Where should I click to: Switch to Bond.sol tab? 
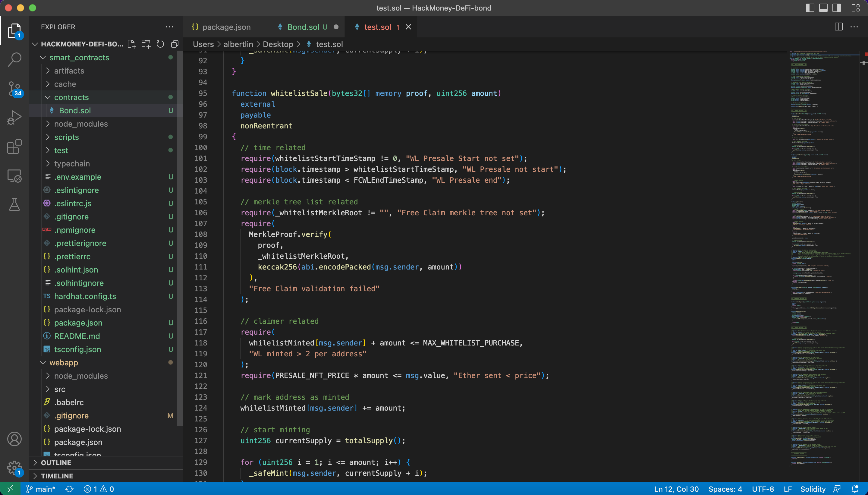point(307,27)
